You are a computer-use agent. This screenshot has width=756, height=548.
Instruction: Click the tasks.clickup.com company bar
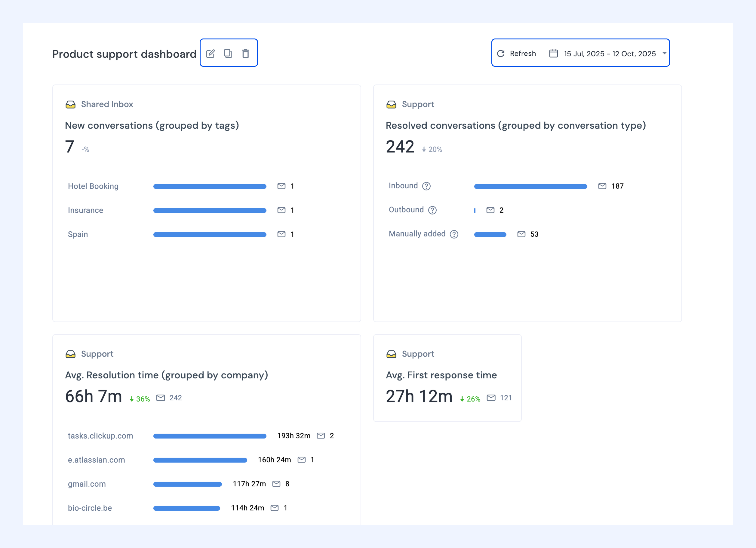210,436
